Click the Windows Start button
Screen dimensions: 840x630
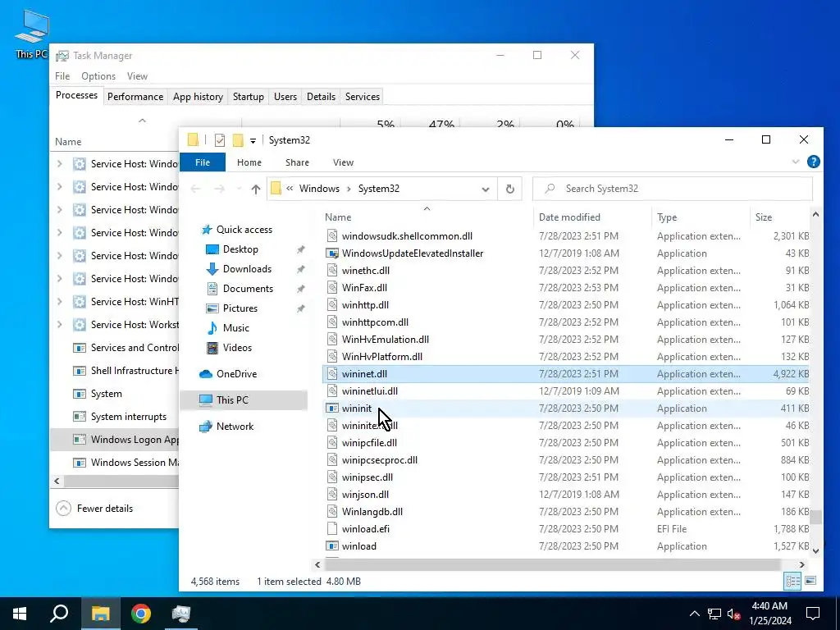(20, 614)
